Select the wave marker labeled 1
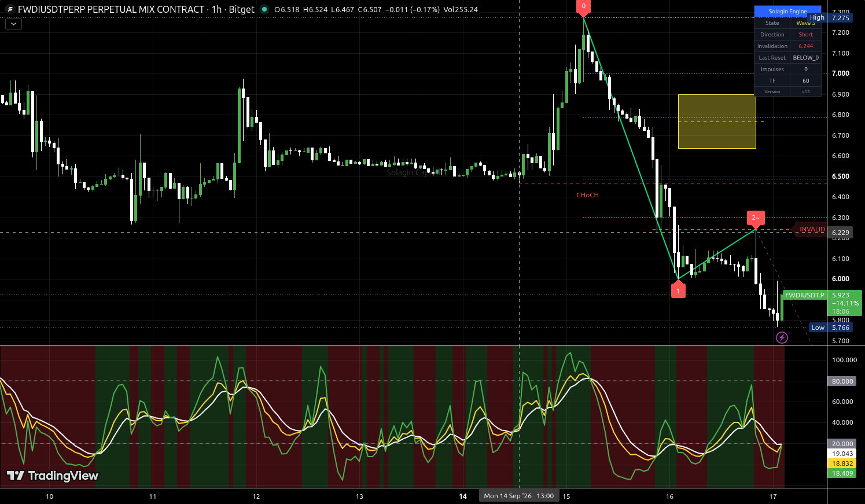The image size is (865, 504). 678,290
